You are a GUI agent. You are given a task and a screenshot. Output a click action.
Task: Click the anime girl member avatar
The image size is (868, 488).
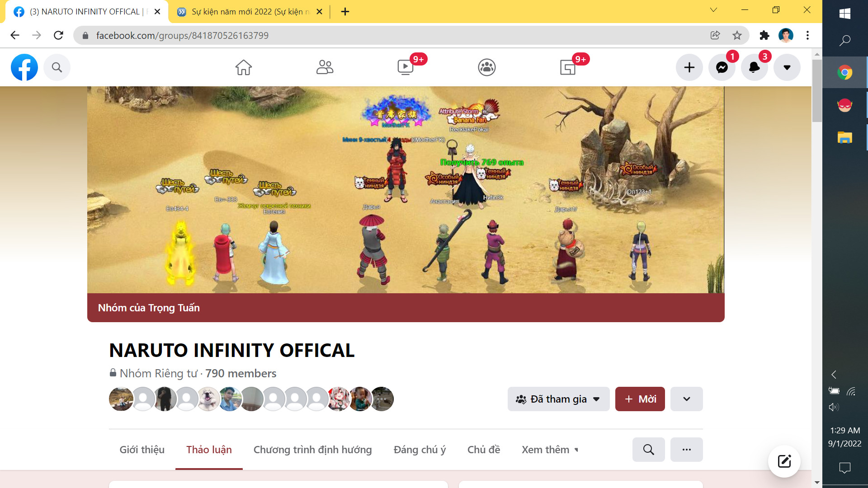[338, 399]
